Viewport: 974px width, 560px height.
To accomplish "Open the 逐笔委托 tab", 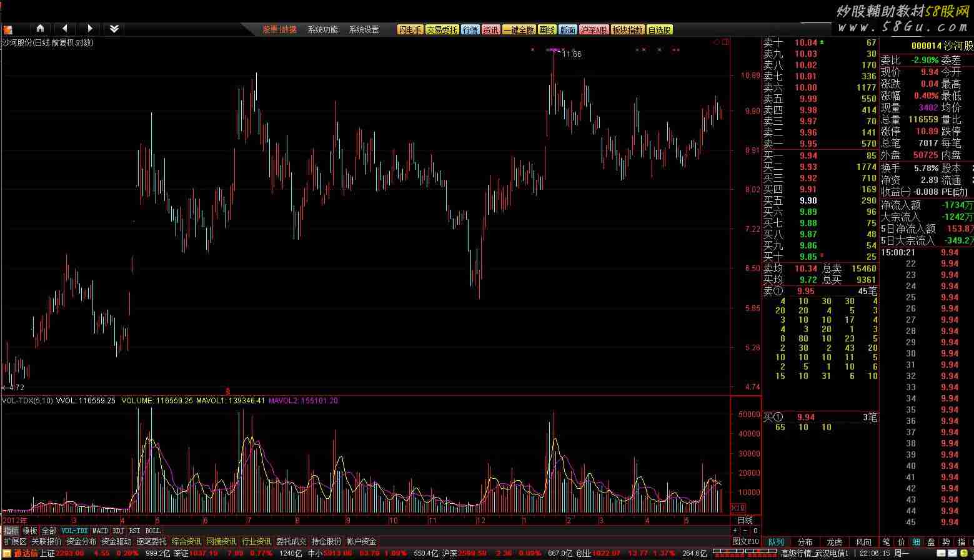I will (151, 541).
